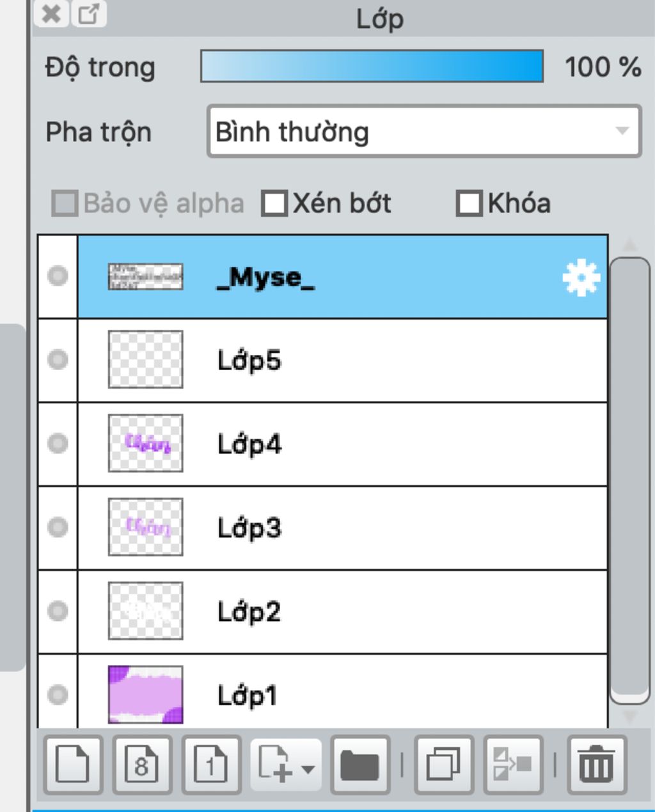Toggle the Bảo vệ alpha checkbox
The width and height of the screenshot is (655, 812).
pos(65,204)
